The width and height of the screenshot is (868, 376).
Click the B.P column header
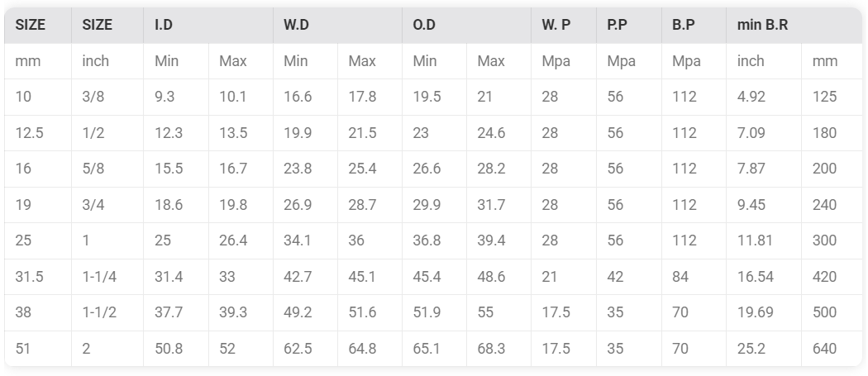tap(694, 26)
